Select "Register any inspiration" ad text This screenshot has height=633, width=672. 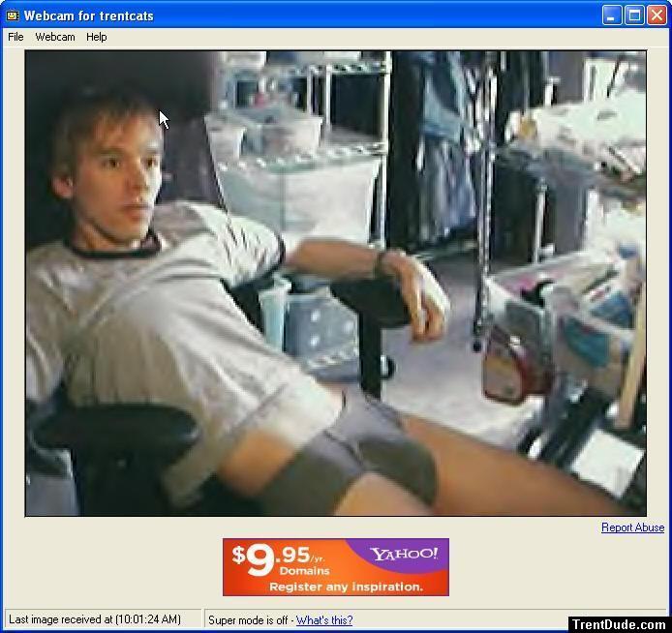click(346, 587)
